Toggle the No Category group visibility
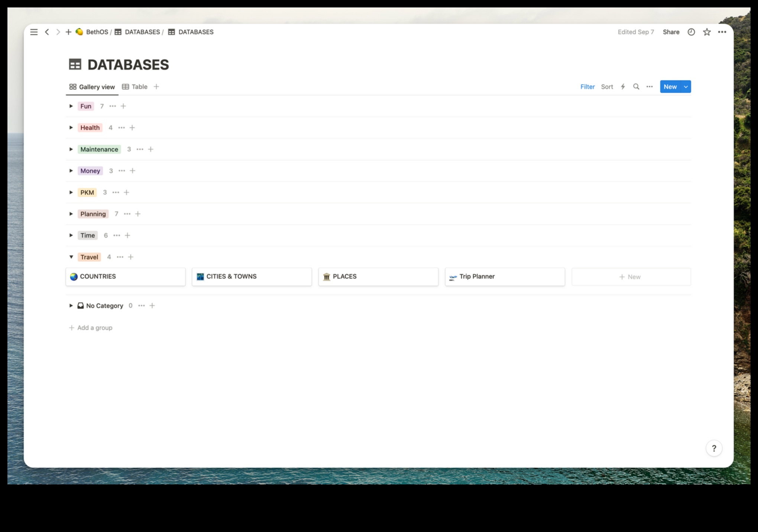This screenshot has height=532, width=758. tap(71, 306)
